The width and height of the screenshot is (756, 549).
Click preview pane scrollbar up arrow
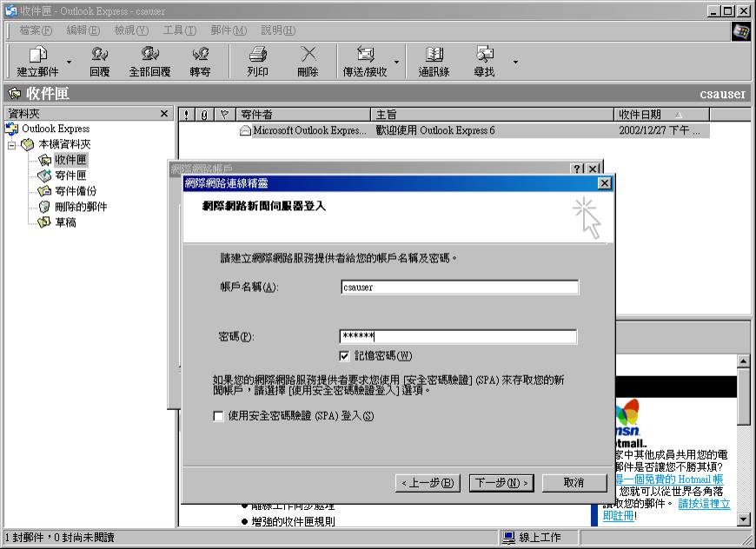pyautogui.click(x=744, y=360)
